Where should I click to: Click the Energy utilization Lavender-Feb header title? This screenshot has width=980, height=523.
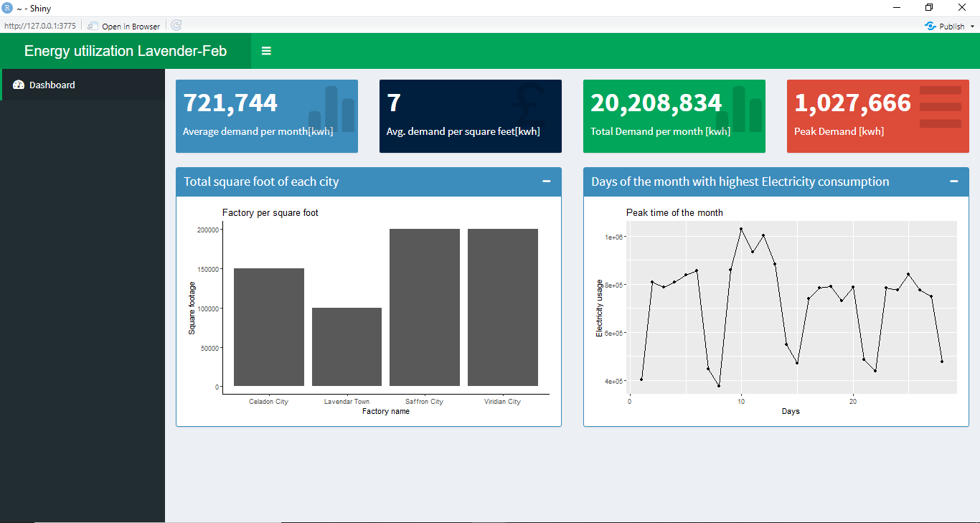click(126, 51)
